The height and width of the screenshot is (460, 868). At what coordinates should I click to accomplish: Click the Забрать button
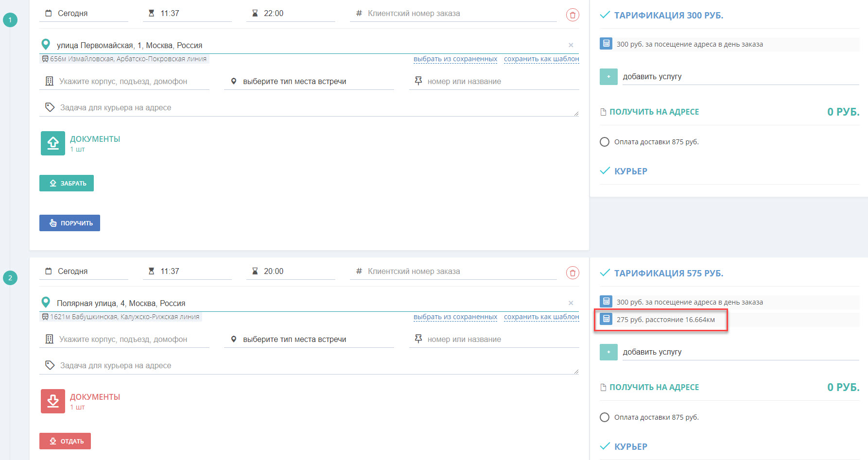(67, 183)
